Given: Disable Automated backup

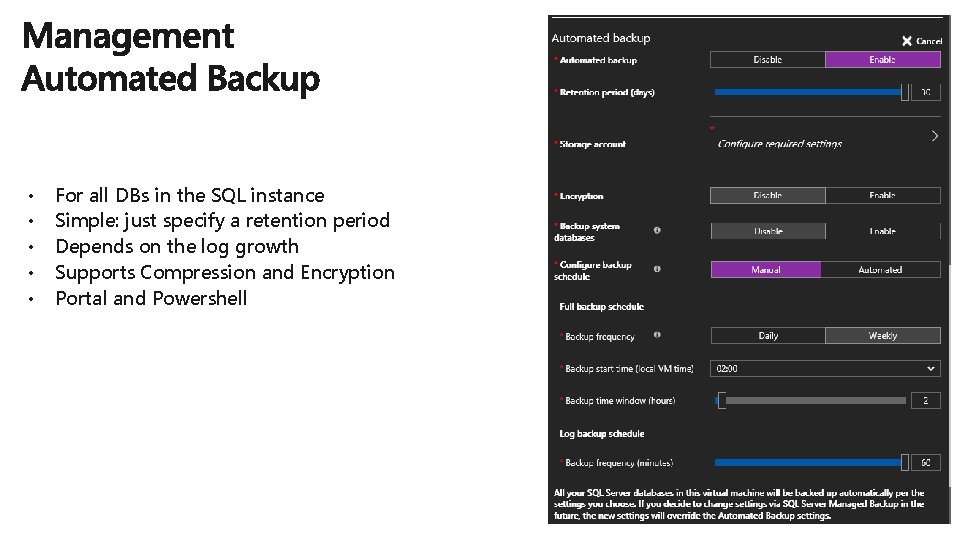Looking at the screenshot, I should point(768,60).
